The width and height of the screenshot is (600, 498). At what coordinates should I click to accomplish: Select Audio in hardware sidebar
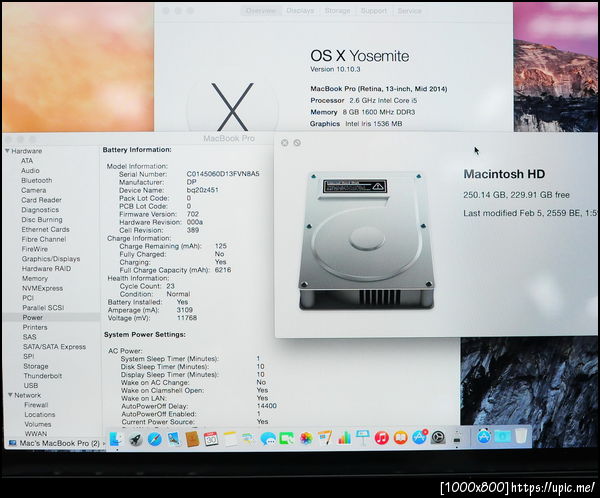(30, 170)
